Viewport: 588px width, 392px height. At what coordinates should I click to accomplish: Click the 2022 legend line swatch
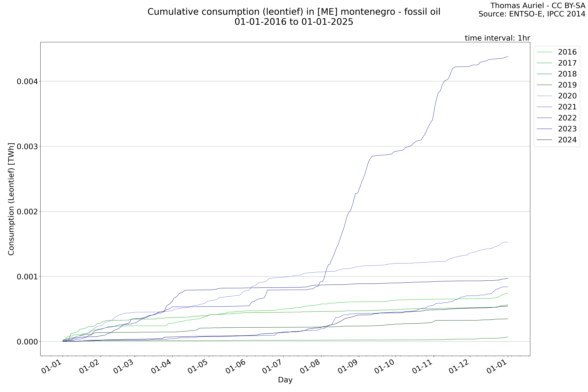544,118
